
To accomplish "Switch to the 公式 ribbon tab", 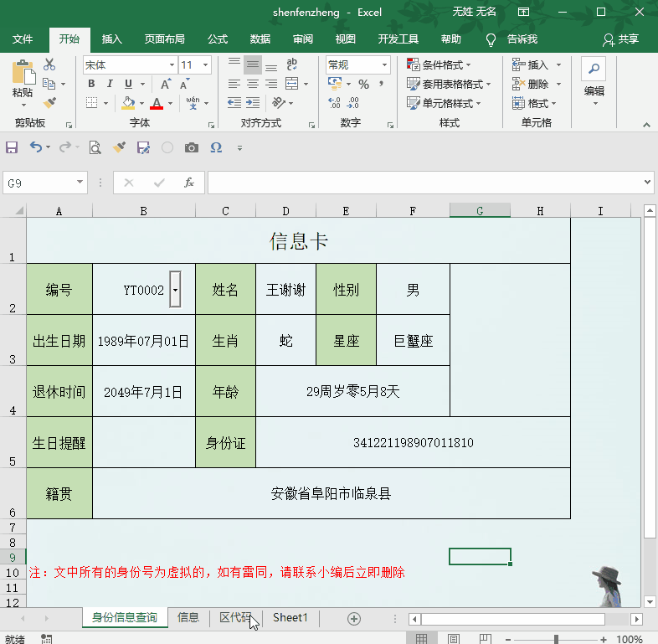I will click(218, 39).
